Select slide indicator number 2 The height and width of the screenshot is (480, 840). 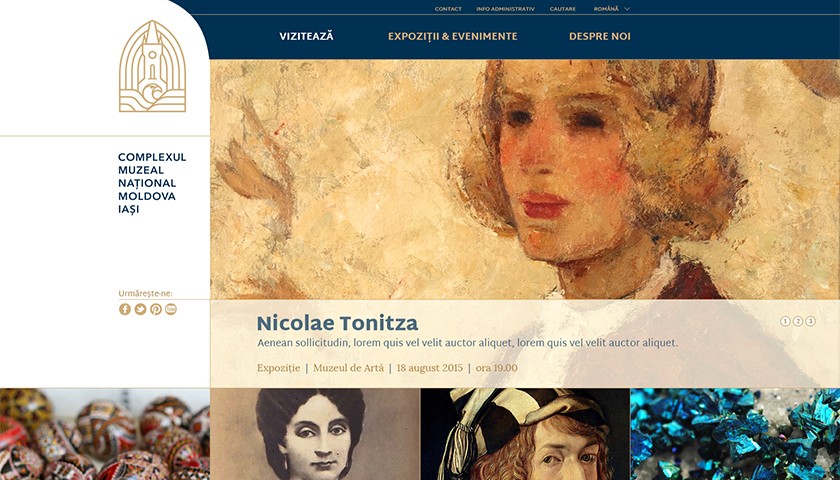tap(798, 321)
